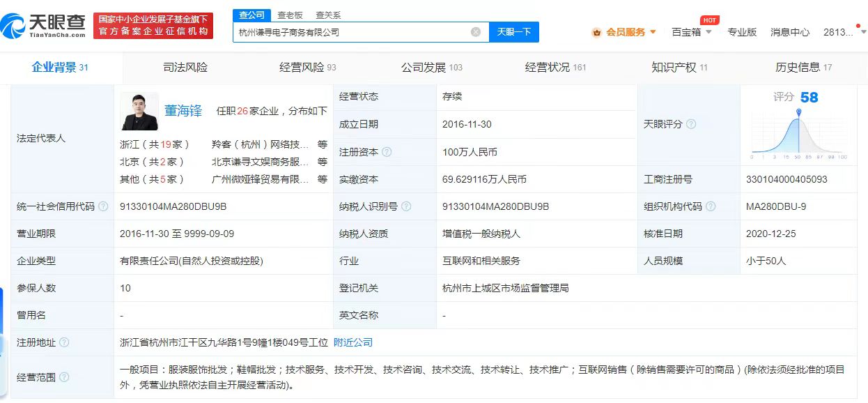Open help icon next to 经营范围
The width and height of the screenshot is (868, 403).
pyautogui.click(x=64, y=377)
